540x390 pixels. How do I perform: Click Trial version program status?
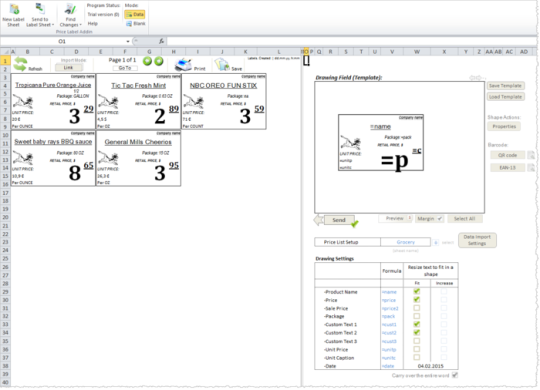pos(103,14)
